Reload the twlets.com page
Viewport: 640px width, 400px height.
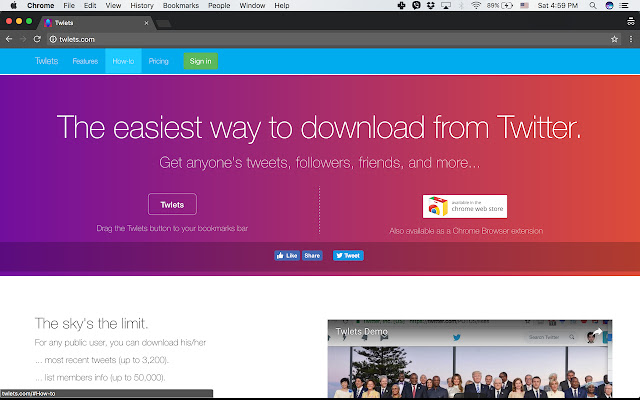click(37, 39)
